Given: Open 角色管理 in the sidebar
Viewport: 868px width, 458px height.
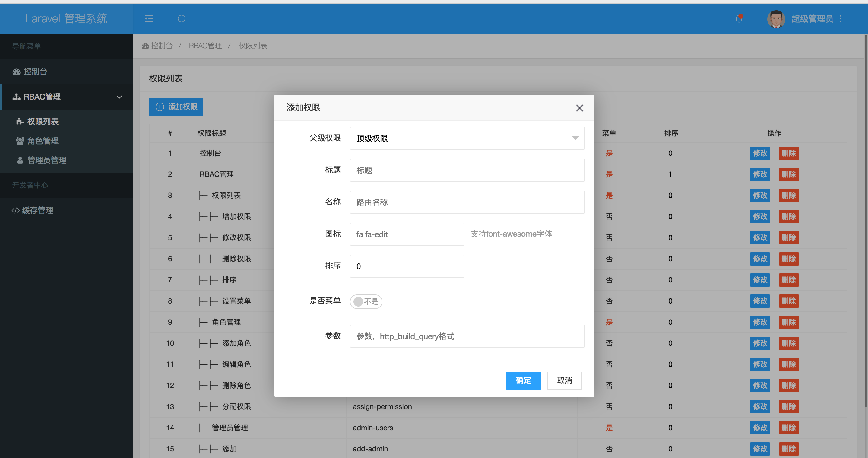Looking at the screenshot, I should [x=43, y=141].
